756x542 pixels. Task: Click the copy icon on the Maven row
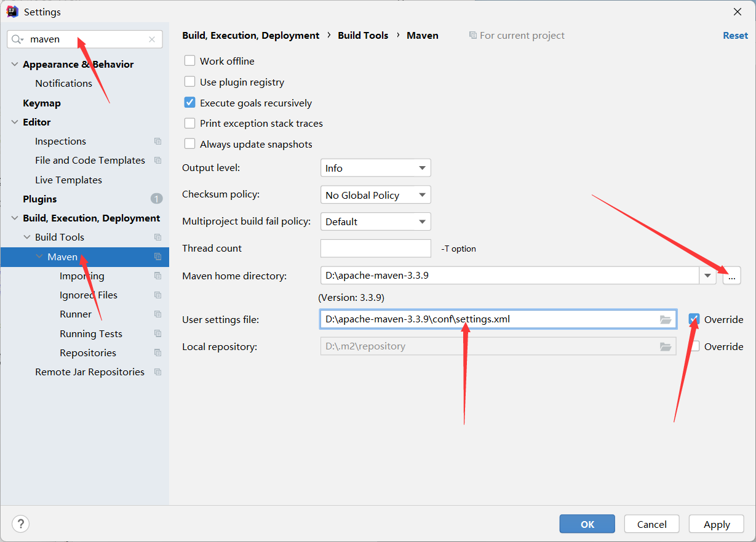coord(157,257)
